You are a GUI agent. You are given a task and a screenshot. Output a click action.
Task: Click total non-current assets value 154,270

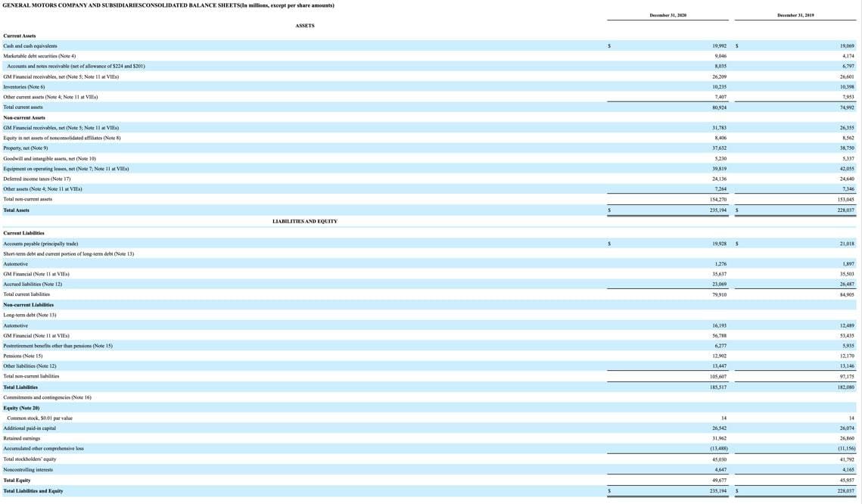pyautogui.click(x=718, y=199)
